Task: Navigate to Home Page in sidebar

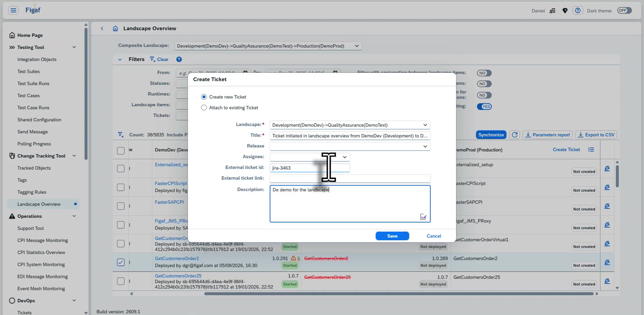Action: coord(30,35)
